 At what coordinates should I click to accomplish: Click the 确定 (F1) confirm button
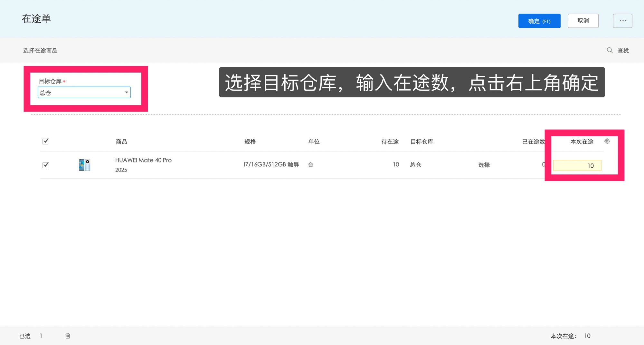(x=539, y=21)
